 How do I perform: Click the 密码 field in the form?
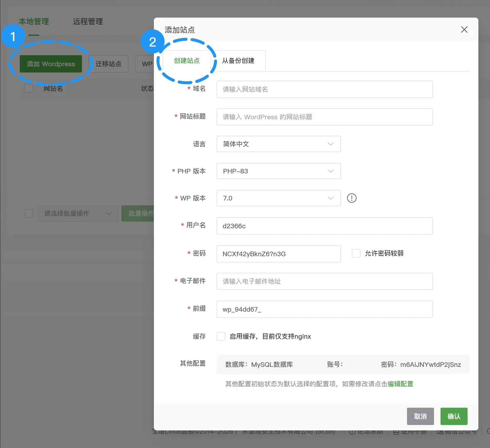[279, 254]
